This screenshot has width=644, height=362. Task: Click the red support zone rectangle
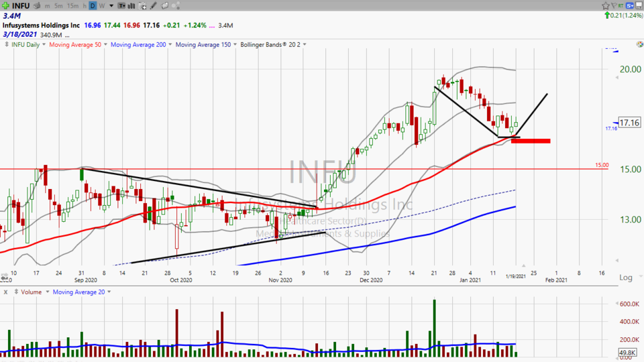[x=531, y=141]
